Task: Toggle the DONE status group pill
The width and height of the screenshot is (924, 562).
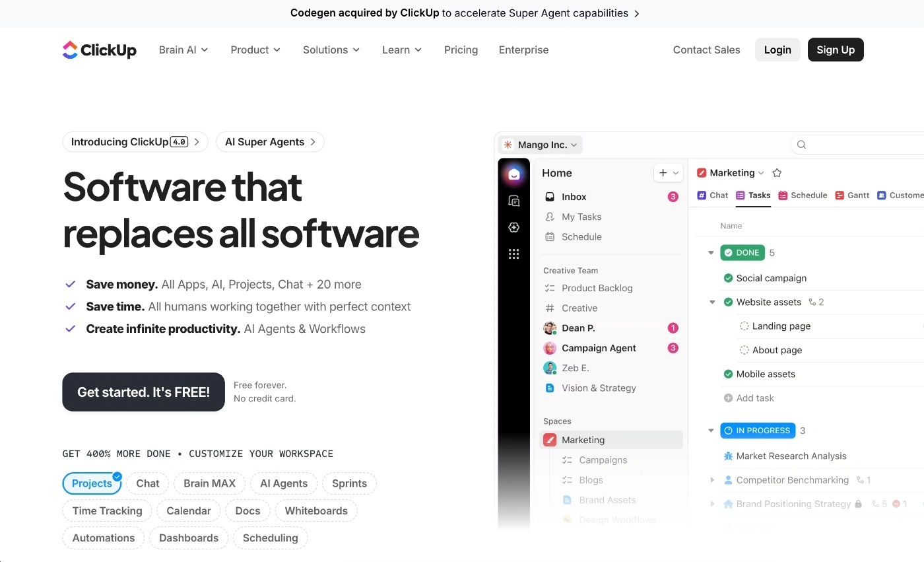Action: (x=742, y=252)
